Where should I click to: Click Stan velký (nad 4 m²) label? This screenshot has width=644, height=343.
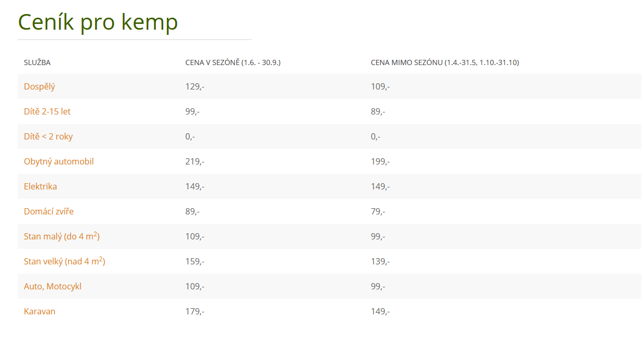point(64,261)
